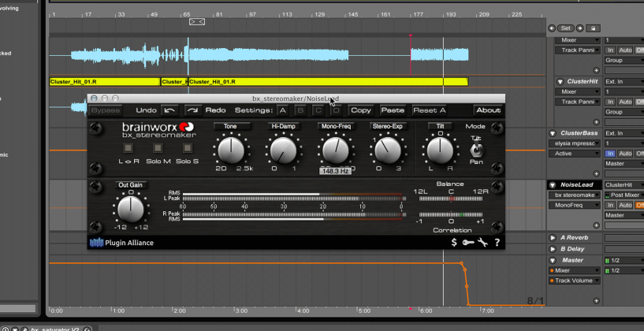Open the About button
The height and width of the screenshot is (331, 644).
[x=489, y=110]
